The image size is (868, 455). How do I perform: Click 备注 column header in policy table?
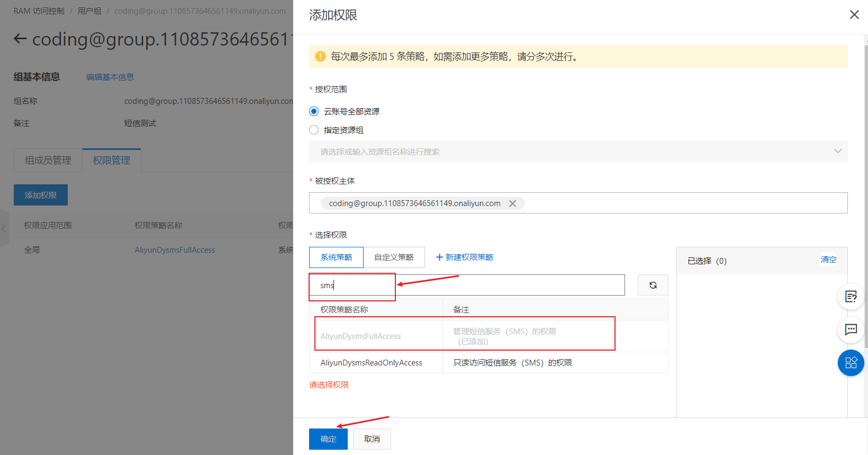point(461,310)
